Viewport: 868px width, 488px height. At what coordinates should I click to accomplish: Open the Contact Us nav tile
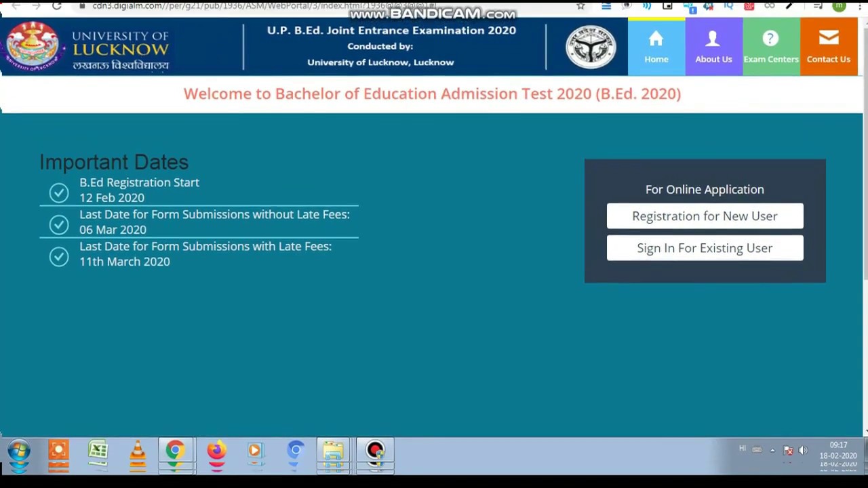click(x=829, y=47)
